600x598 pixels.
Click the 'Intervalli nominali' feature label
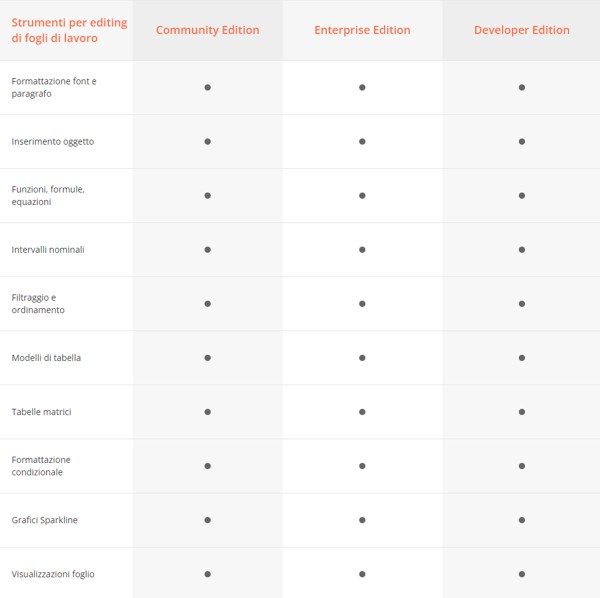(x=48, y=249)
